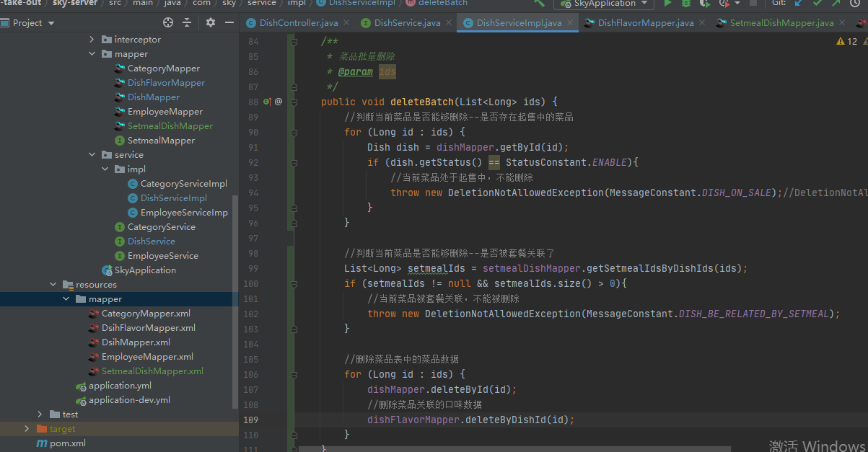Run SkyApplication with the green play icon
868x452 pixels.
pos(667,4)
